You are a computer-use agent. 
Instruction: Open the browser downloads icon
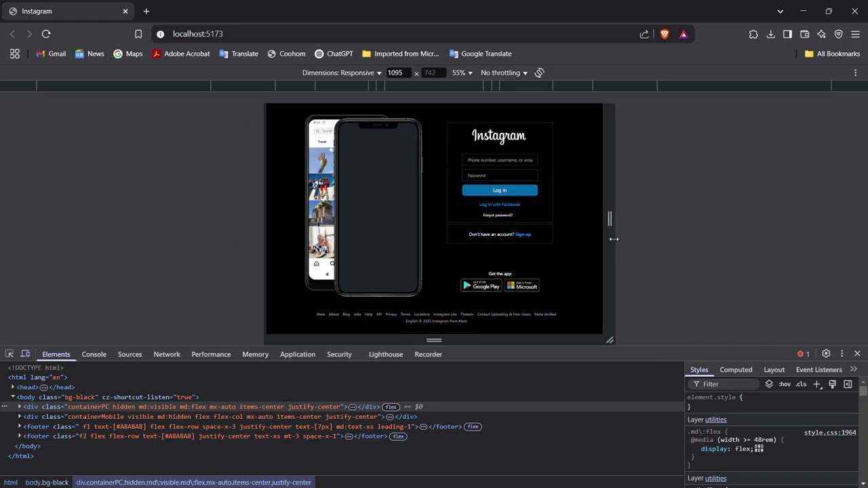click(x=771, y=34)
